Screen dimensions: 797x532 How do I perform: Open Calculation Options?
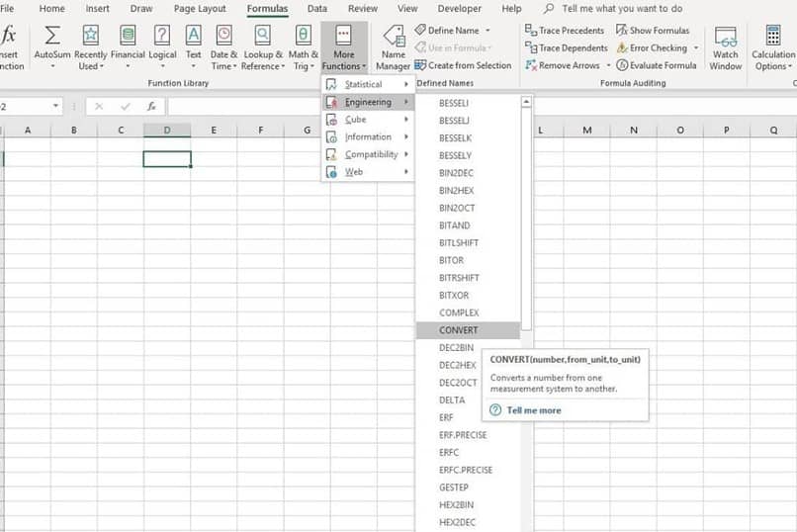[772, 47]
